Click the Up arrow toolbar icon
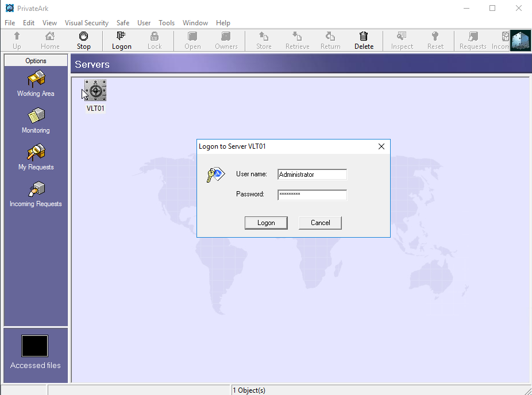 click(17, 40)
